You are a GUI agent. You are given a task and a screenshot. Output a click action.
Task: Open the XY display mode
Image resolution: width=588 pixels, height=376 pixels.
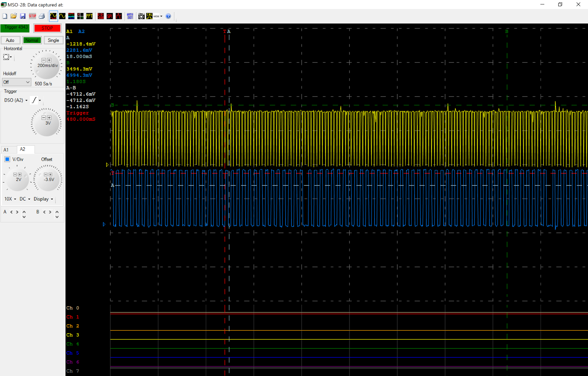80,16
